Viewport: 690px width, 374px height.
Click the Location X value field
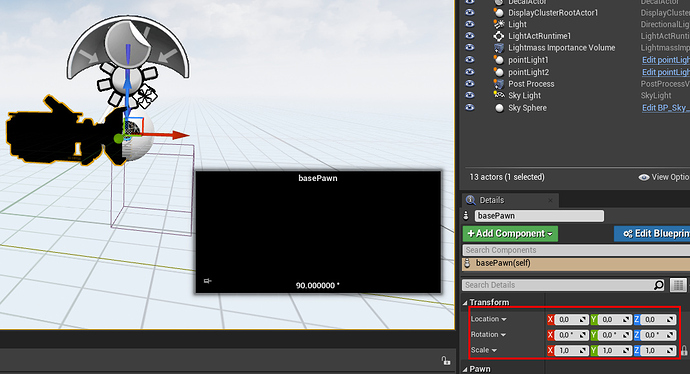point(571,320)
